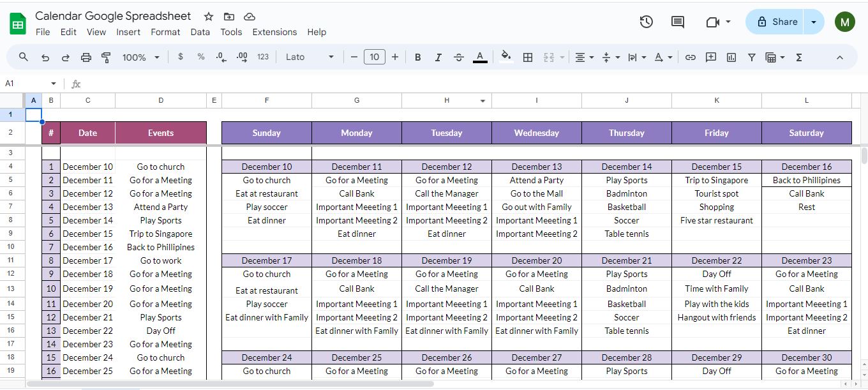Open the Google Sheets home icon
The height and width of the screenshot is (390, 868).
(x=17, y=24)
